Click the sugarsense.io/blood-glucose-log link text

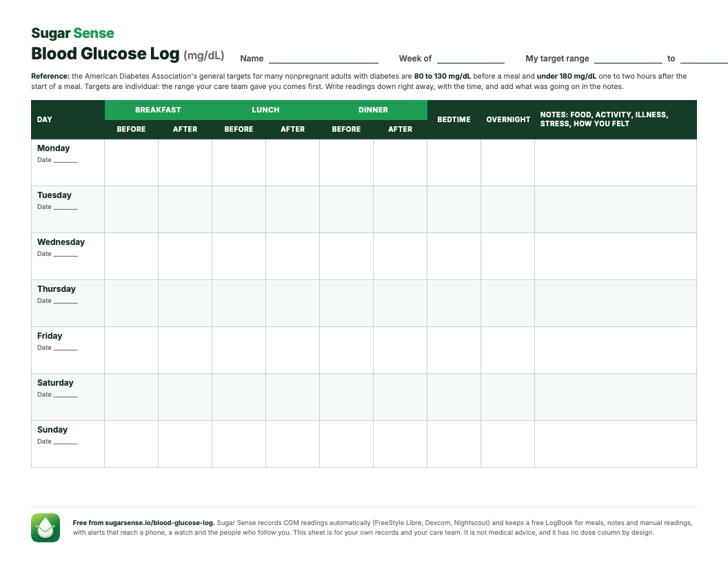point(159,522)
